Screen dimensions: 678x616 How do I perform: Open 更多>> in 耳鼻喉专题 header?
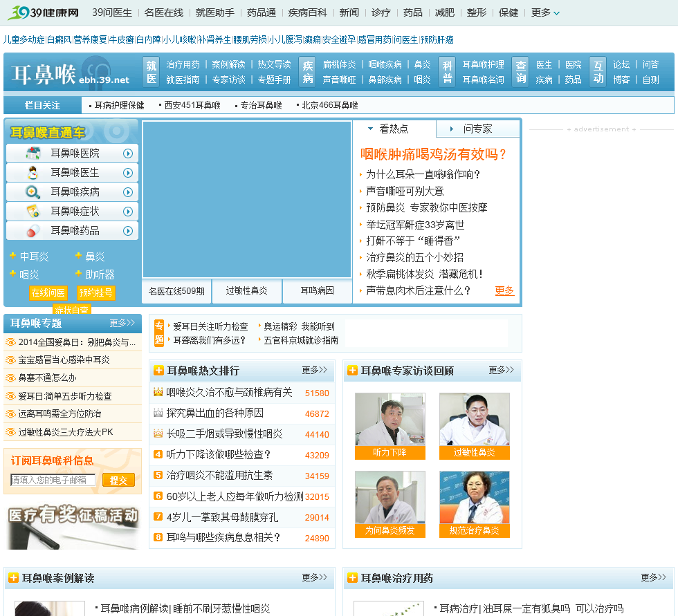point(122,323)
